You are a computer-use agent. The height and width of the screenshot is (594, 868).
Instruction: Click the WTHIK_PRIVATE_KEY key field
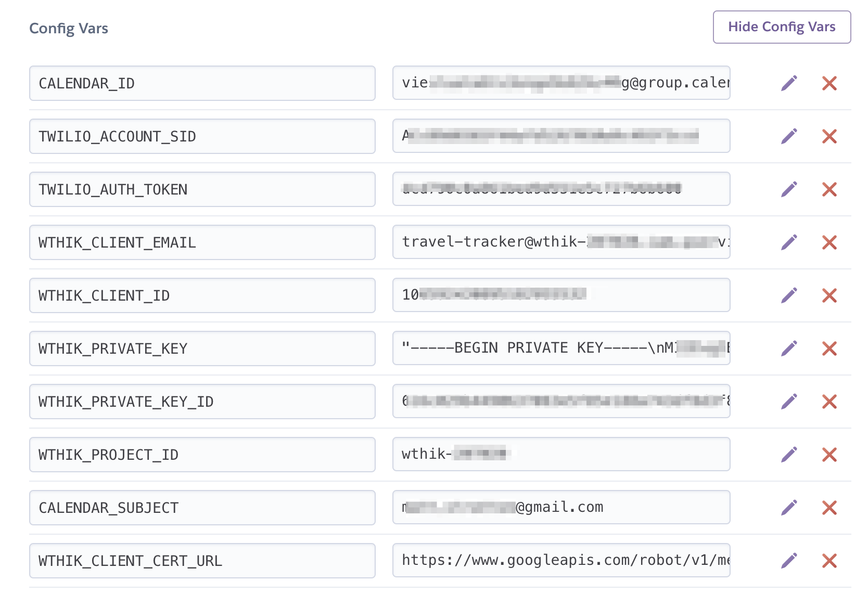[202, 348]
